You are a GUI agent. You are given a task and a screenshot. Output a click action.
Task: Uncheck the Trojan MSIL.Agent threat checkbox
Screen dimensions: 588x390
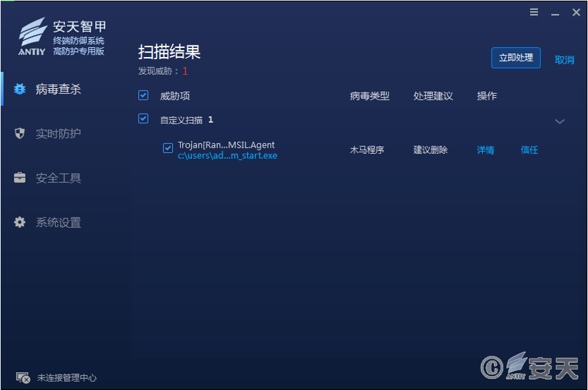[168, 148]
